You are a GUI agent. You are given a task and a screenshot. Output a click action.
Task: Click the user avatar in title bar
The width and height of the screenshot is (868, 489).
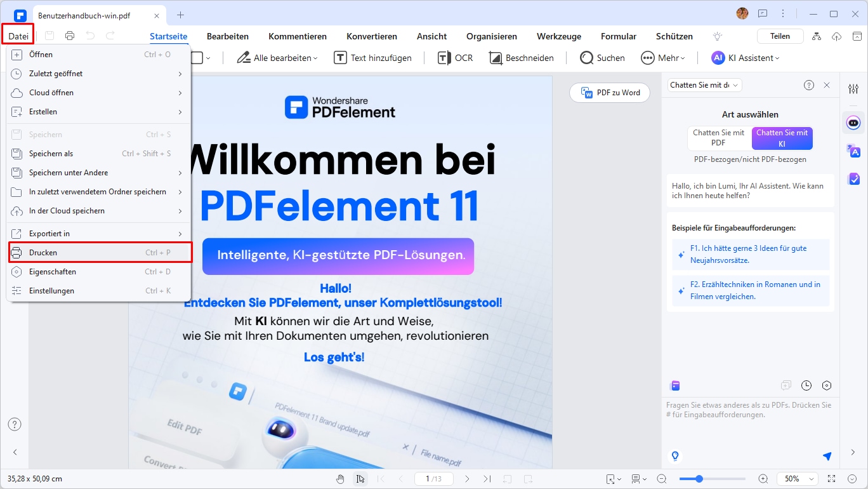click(742, 13)
